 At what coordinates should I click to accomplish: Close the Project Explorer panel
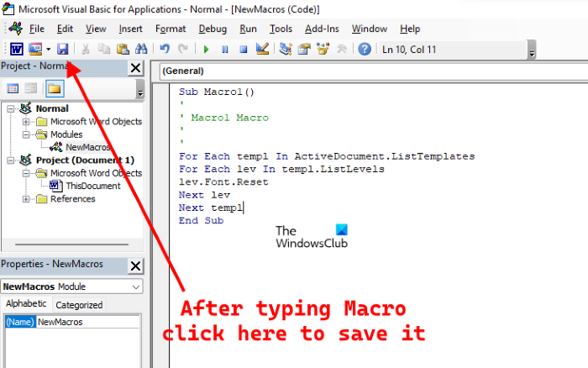coord(135,68)
